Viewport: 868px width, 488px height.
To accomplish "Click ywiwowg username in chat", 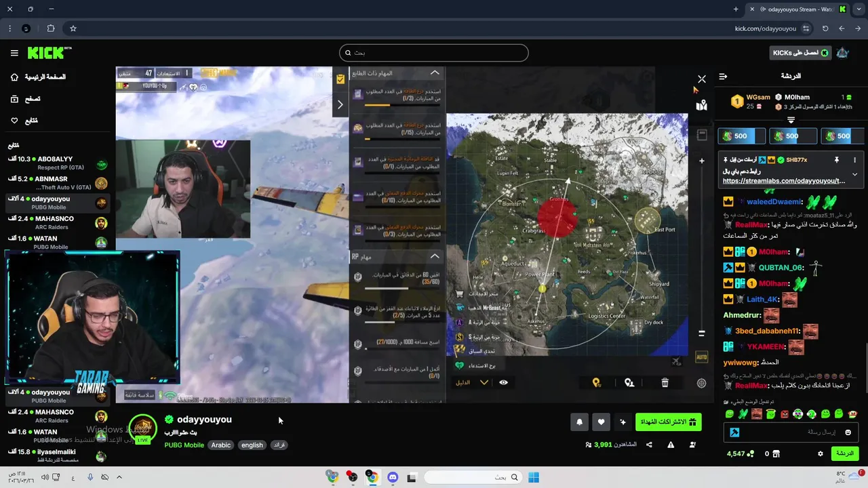I will [741, 363].
